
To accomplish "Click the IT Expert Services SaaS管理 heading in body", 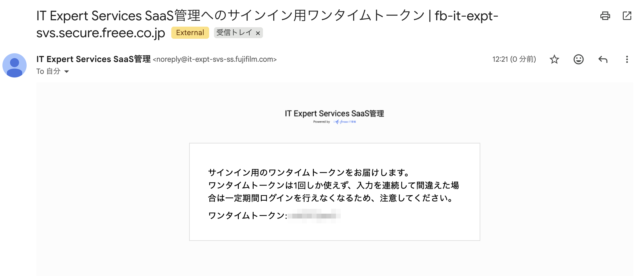I will (334, 113).
